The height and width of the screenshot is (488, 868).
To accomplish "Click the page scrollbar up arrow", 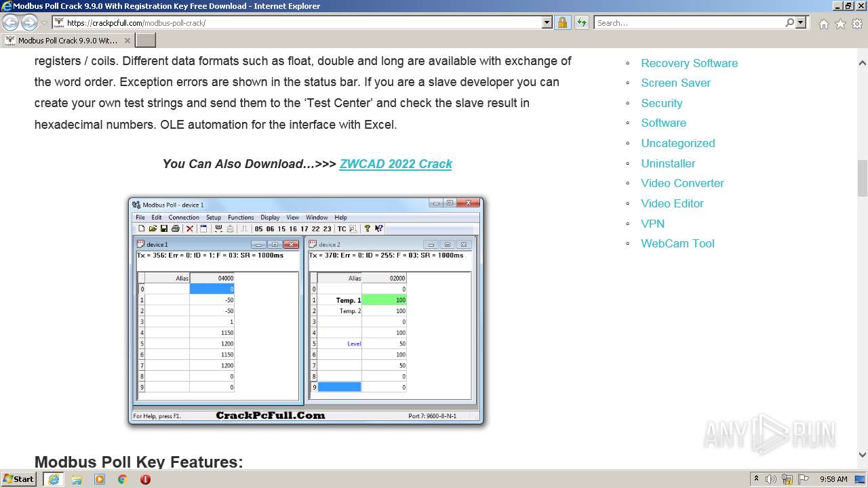I will click(x=862, y=63).
